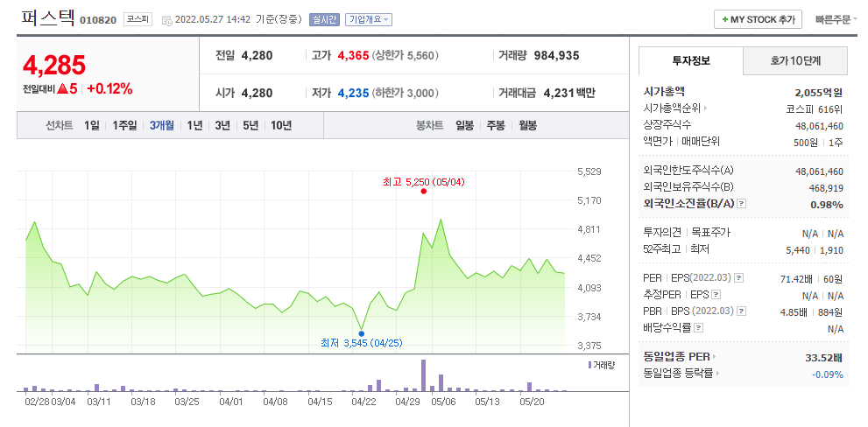
Task: Click the 거래대금 value 4,231 백만
Action: pyautogui.click(x=569, y=93)
